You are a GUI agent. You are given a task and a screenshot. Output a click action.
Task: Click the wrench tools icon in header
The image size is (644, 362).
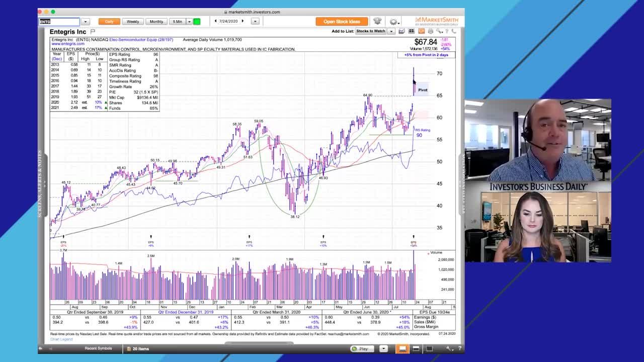[439, 31]
